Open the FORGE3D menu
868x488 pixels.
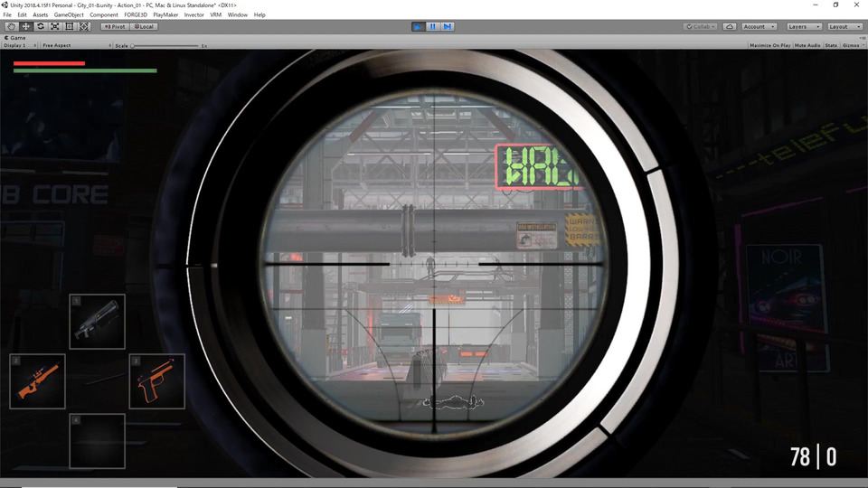[x=136, y=15]
